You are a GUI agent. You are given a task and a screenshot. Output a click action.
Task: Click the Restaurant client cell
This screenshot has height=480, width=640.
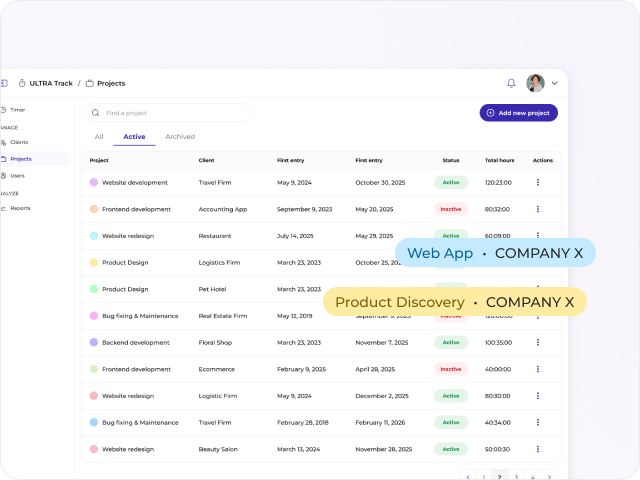tap(215, 236)
